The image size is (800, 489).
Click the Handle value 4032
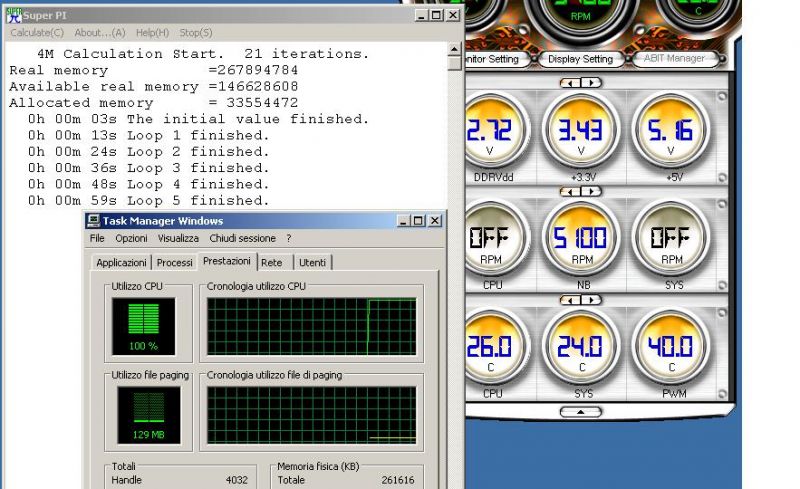(237, 480)
